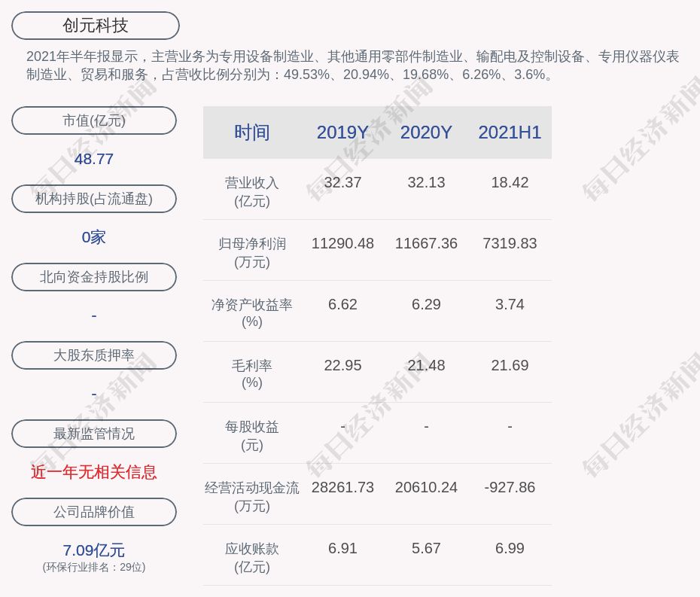Click the 0家 institutional holdings value
Viewport: 700px width, 597px height.
(x=94, y=237)
